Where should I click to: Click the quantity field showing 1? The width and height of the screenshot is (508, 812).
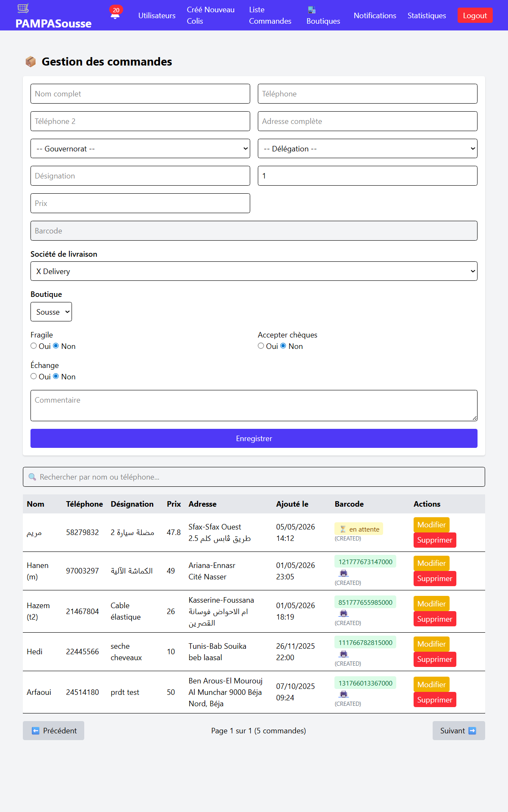(x=367, y=176)
